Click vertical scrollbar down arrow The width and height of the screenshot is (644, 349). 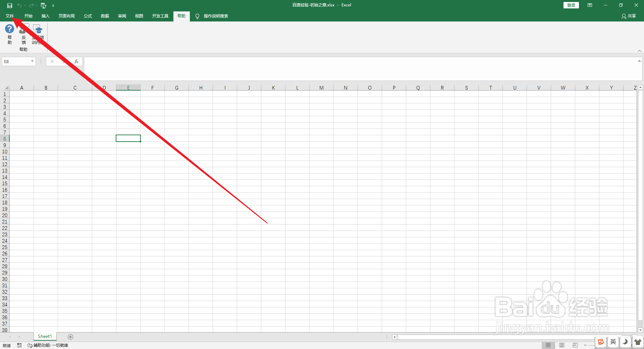click(640, 330)
